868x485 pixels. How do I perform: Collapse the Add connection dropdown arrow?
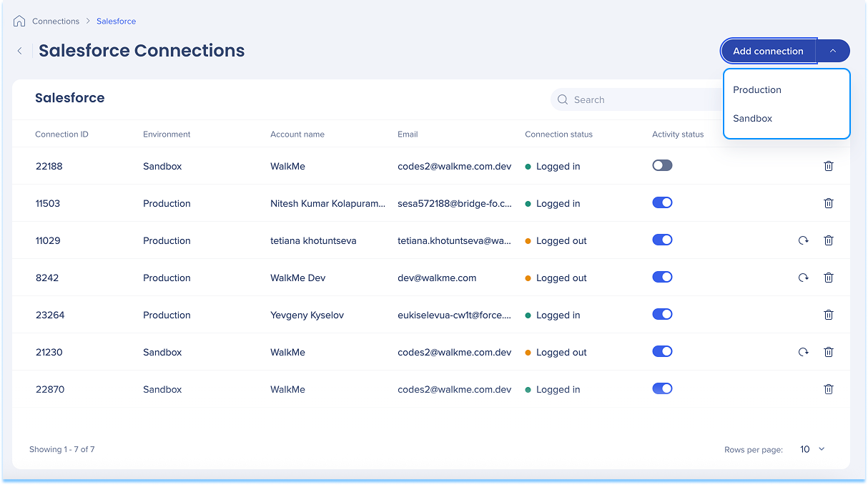(x=833, y=51)
